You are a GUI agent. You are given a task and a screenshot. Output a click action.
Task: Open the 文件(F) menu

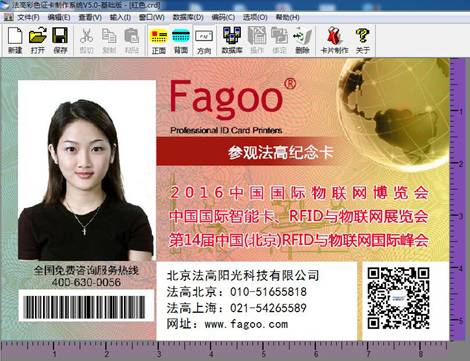click(28, 17)
